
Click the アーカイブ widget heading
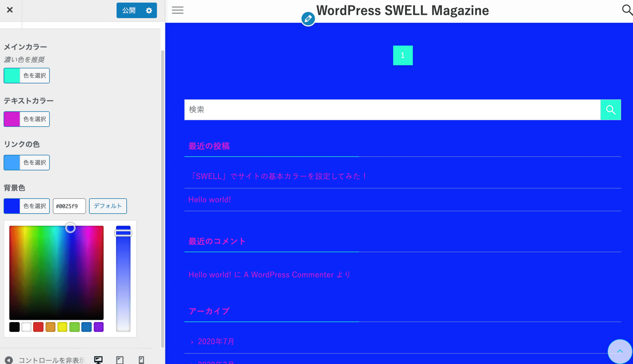[209, 311]
